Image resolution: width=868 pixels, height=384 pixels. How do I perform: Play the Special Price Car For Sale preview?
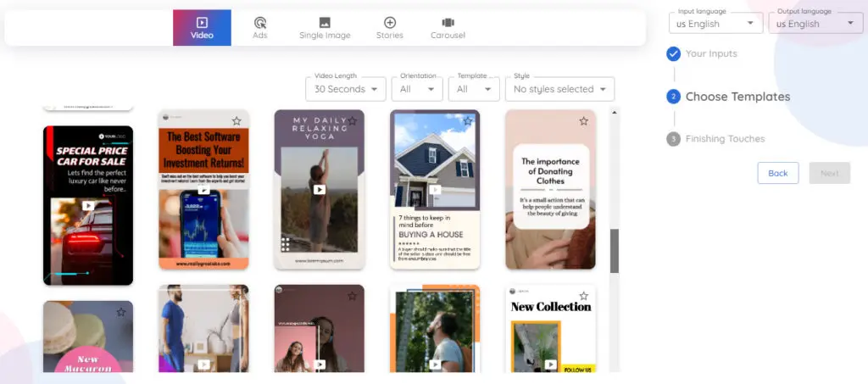[88, 205]
